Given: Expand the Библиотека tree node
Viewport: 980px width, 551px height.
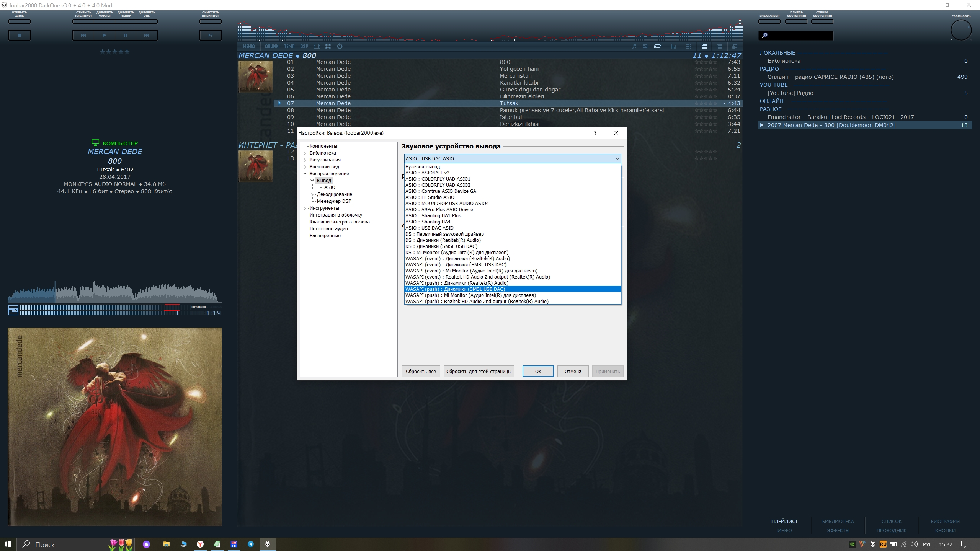Looking at the screenshot, I should tap(305, 153).
